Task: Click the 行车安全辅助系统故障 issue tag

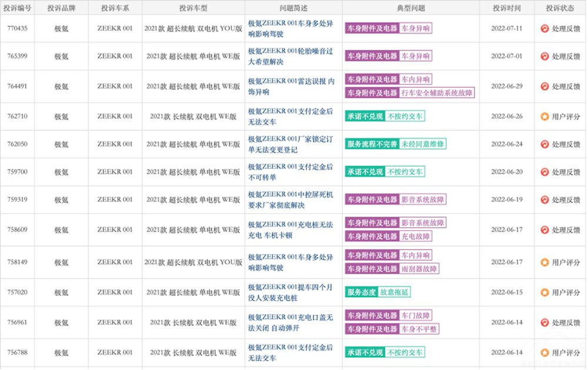Action: coord(437,93)
